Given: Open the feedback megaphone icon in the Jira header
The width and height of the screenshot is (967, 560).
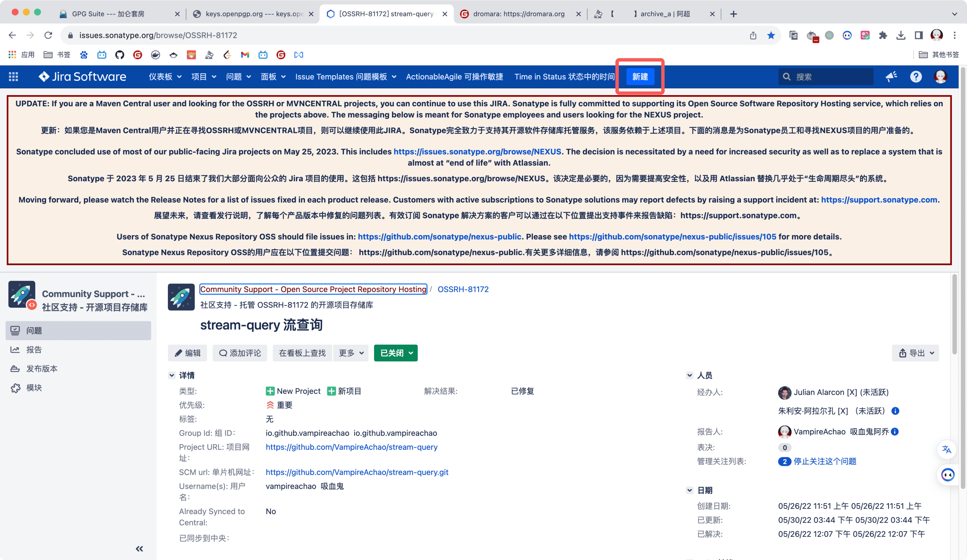Looking at the screenshot, I should [x=891, y=77].
